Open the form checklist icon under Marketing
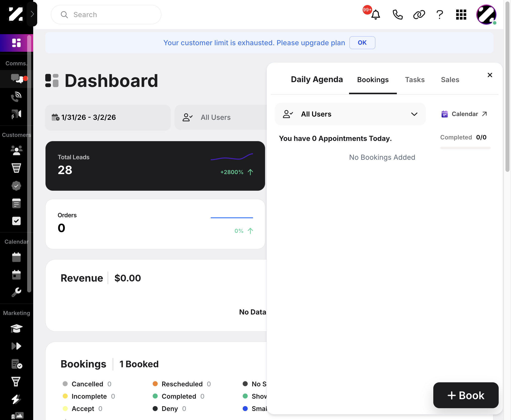This screenshot has width=511, height=420. 17,364
